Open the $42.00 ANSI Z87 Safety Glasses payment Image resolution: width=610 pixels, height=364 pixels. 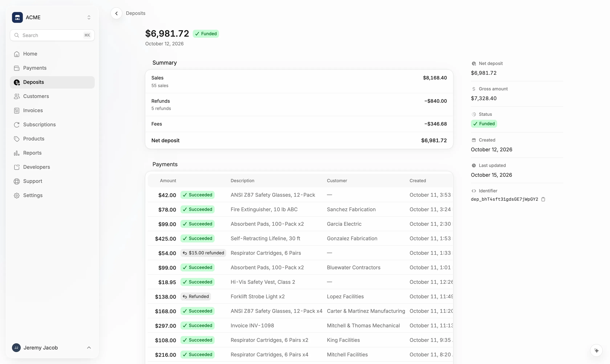click(x=300, y=195)
